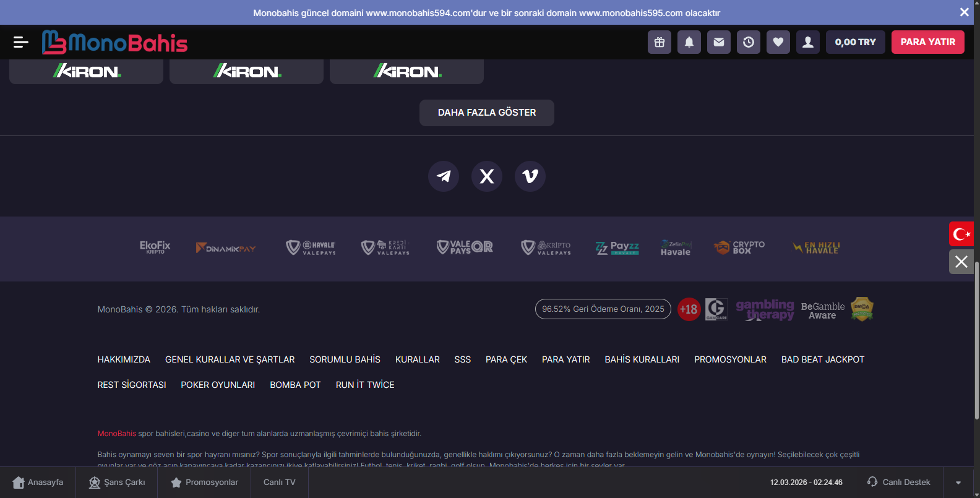Click the gift bonuses icon
Screen dimensions: 980x498
660,42
